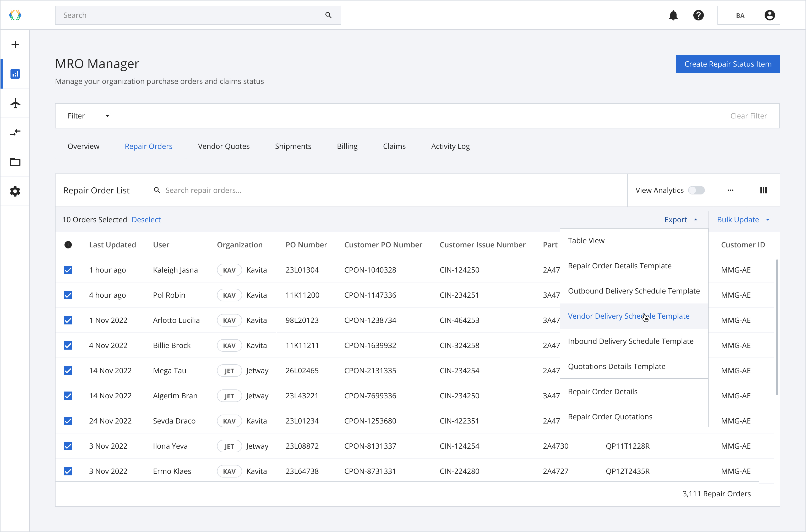
Task: Uncheck the Arlotto Lucilia row checkbox
Action: [x=68, y=320]
